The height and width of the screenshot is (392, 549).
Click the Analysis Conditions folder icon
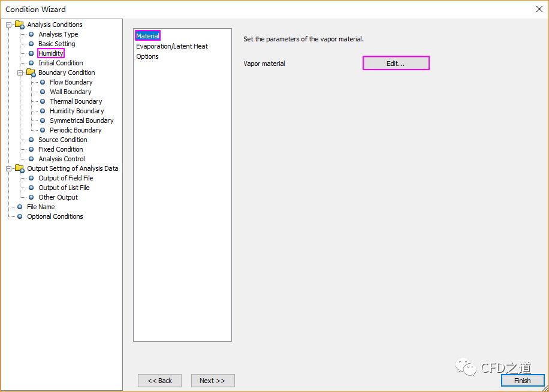(x=20, y=25)
